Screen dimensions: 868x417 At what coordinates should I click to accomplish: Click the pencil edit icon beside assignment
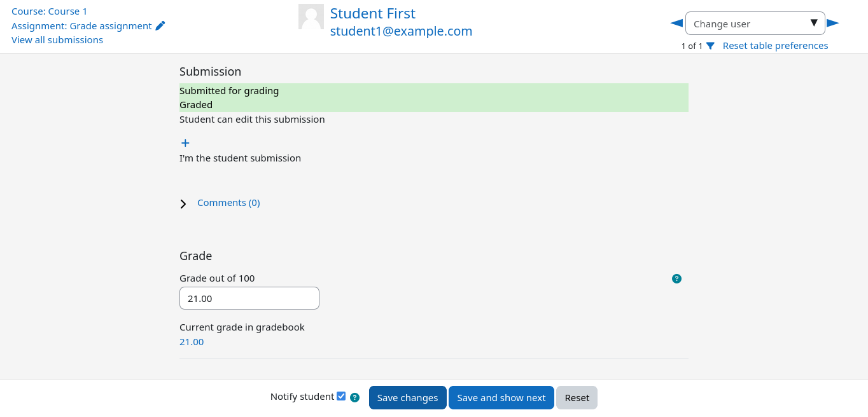point(160,26)
